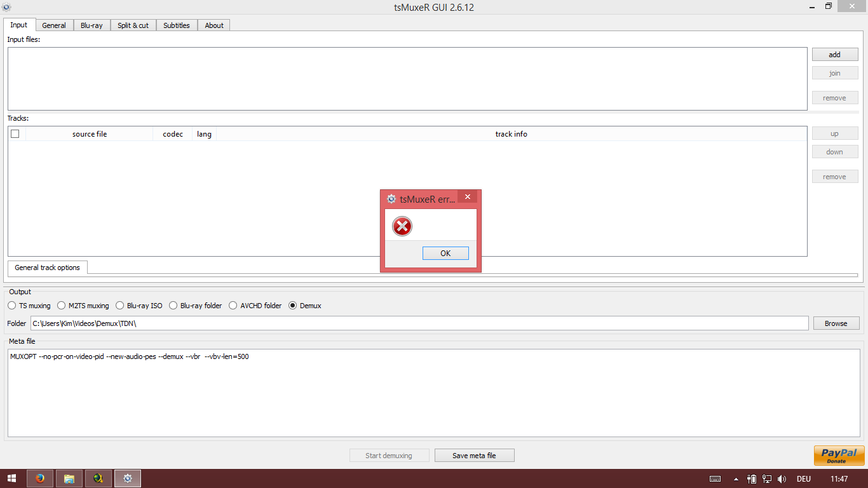The width and height of the screenshot is (868, 488).
Task: Select AVCHD folder output option
Action: click(x=255, y=306)
